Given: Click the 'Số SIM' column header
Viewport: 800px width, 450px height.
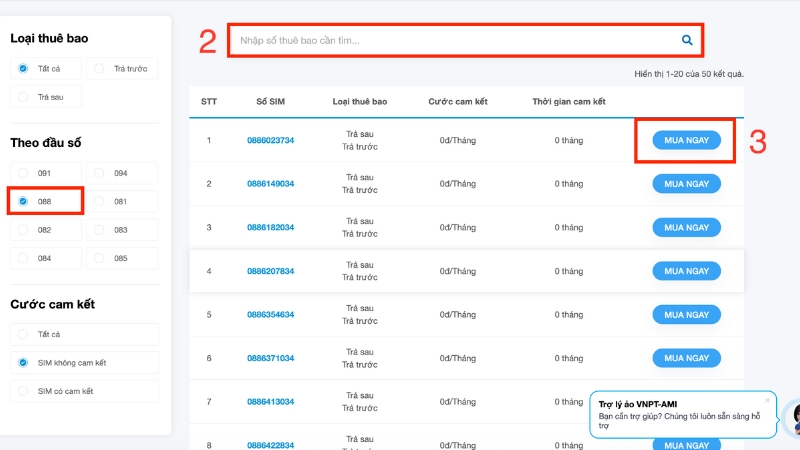Looking at the screenshot, I should 270,102.
